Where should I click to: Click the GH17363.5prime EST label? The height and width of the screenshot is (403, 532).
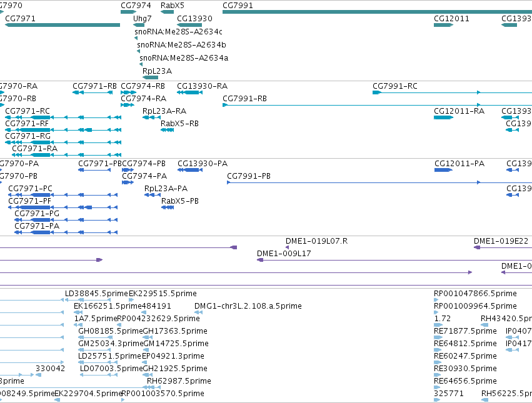tap(175, 331)
